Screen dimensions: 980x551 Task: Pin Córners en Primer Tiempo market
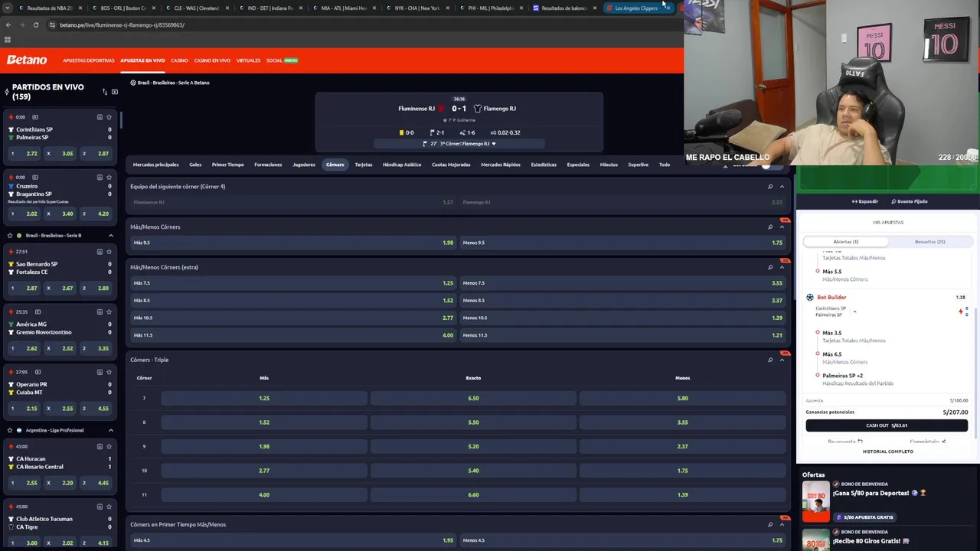click(x=770, y=524)
